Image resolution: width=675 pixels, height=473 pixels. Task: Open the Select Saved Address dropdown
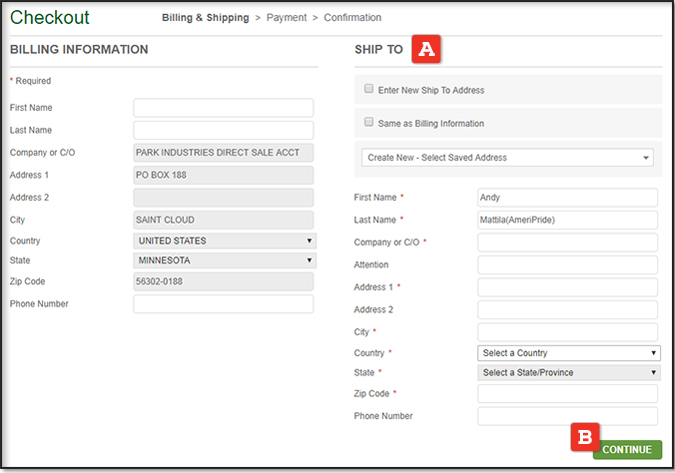508,158
